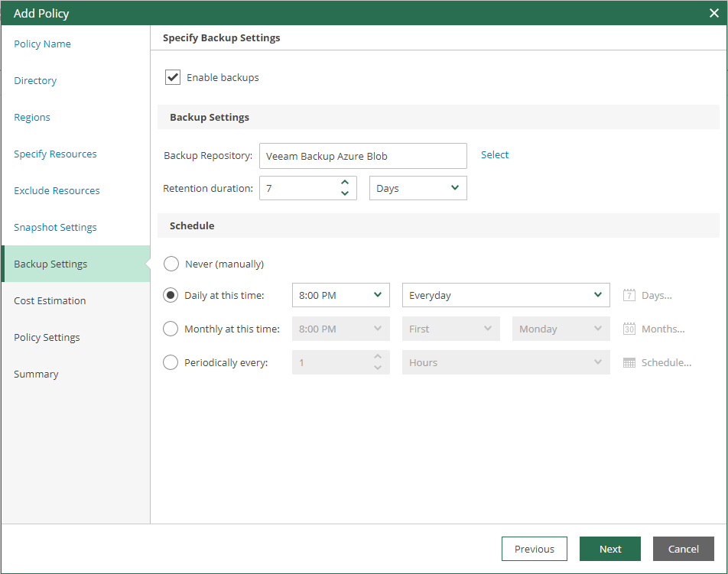Open the Months... calendar icon

pos(629,329)
